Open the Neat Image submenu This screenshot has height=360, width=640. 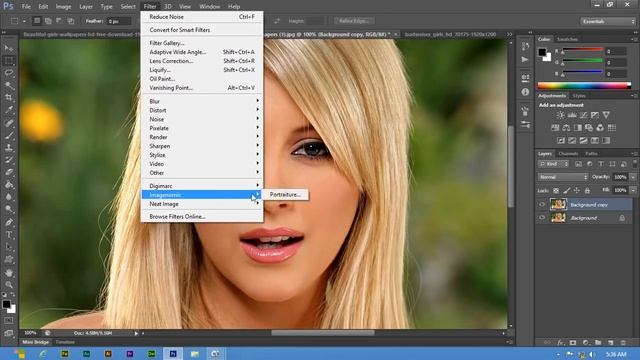click(x=202, y=204)
